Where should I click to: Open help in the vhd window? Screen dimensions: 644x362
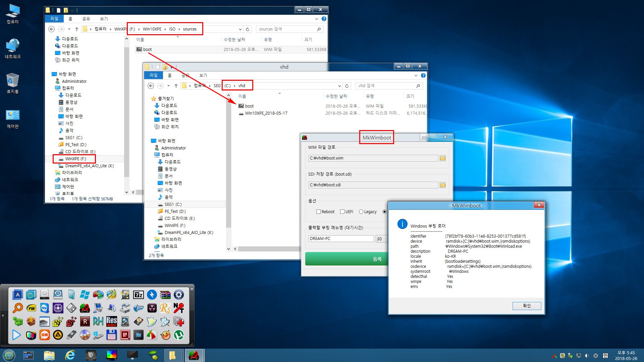[423, 75]
